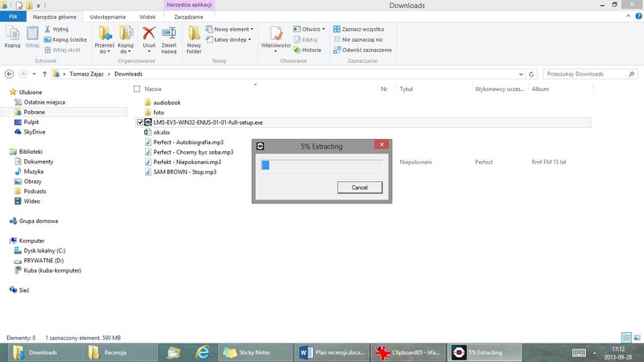Image resolution: width=644 pixels, height=362 pixels.
Task: Show hidden tray icons arrow
Action: (x=594, y=353)
